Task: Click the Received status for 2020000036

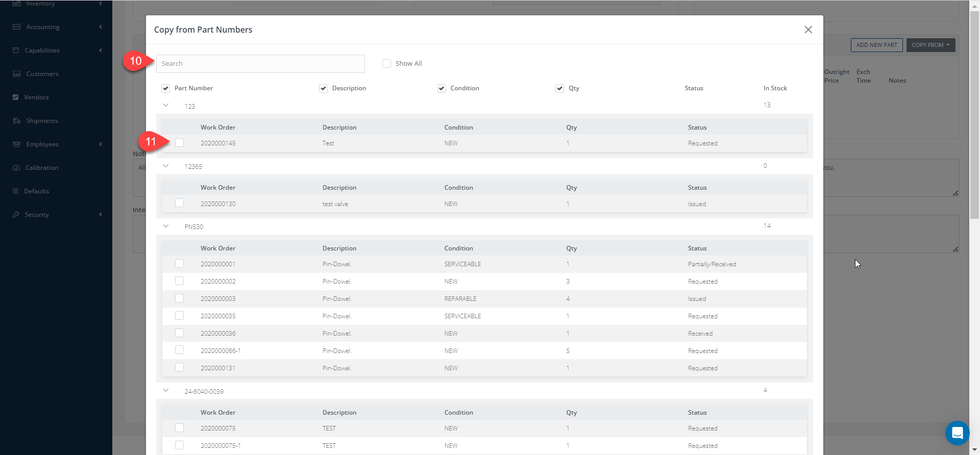Action: click(x=700, y=334)
